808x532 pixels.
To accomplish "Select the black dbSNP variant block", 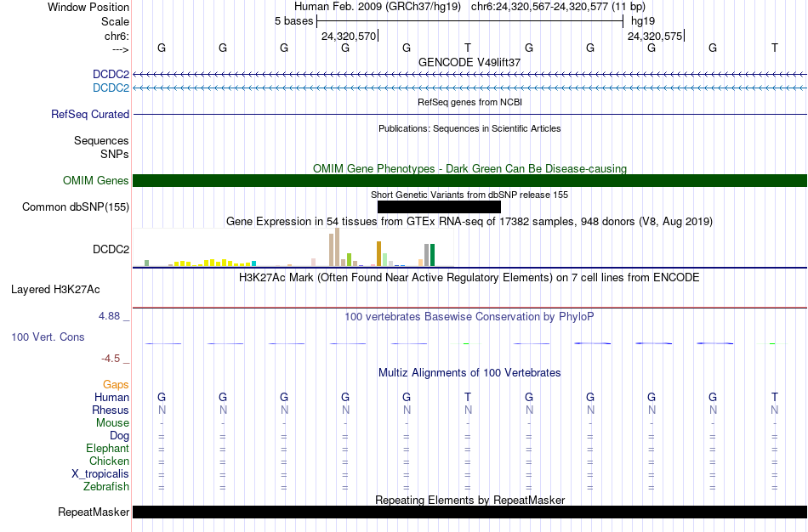I will (439, 207).
